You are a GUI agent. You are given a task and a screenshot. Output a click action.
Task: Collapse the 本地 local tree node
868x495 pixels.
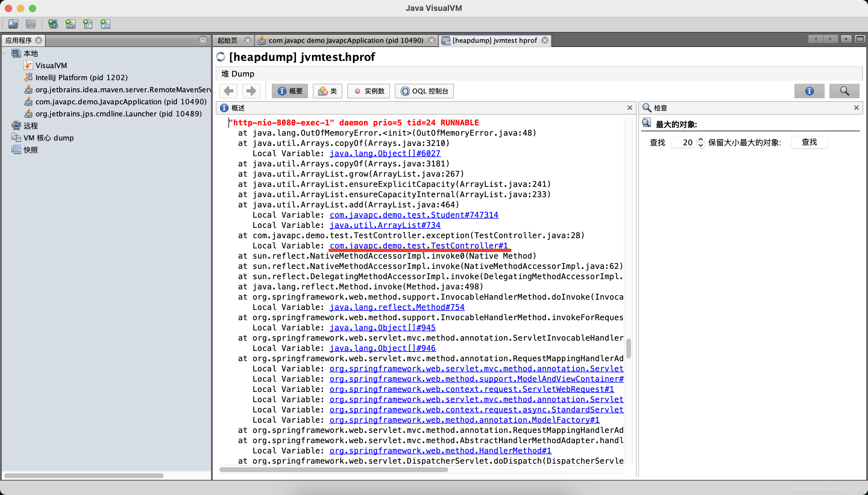point(5,53)
